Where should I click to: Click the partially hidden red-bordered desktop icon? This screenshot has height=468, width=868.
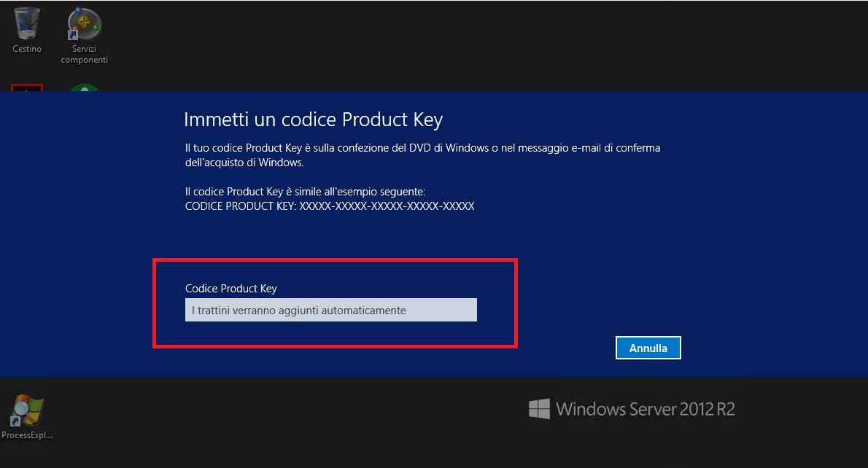click(x=26, y=88)
